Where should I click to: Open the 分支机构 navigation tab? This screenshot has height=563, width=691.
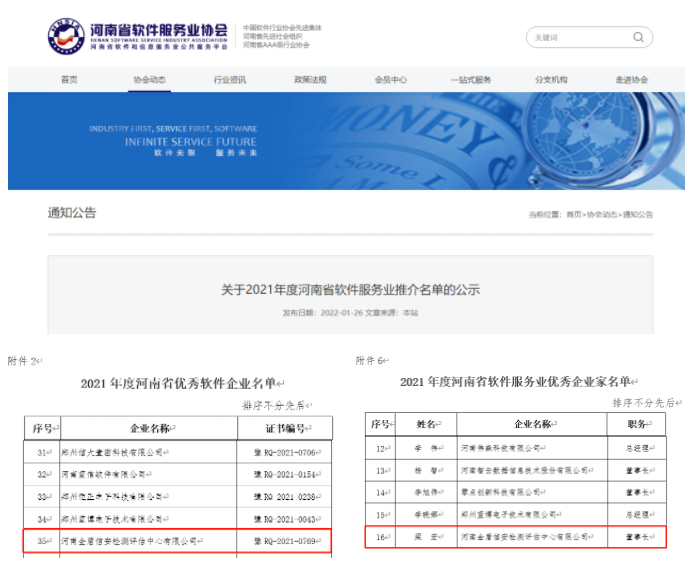coord(551,80)
